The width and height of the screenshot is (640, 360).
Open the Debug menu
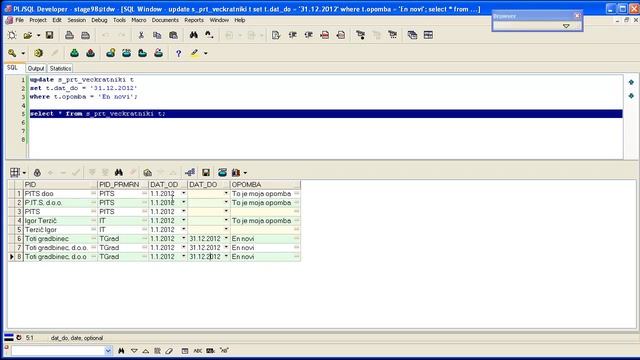pos(99,20)
